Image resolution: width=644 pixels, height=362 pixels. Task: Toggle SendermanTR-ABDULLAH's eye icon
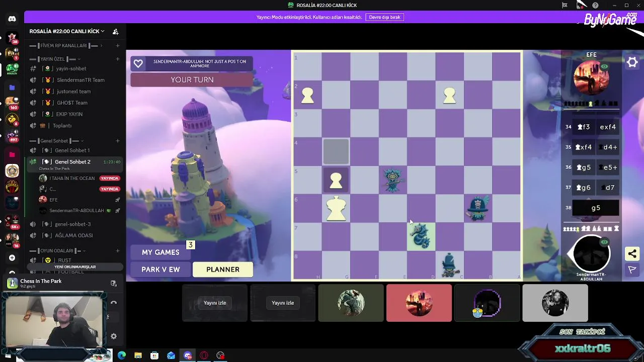604,242
